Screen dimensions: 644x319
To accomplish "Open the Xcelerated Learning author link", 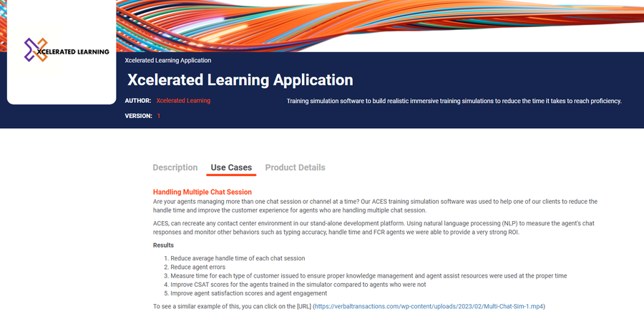I will pos(183,101).
